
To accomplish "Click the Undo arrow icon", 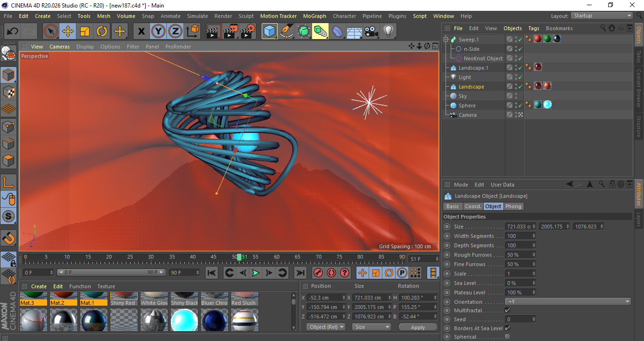I will (13, 32).
